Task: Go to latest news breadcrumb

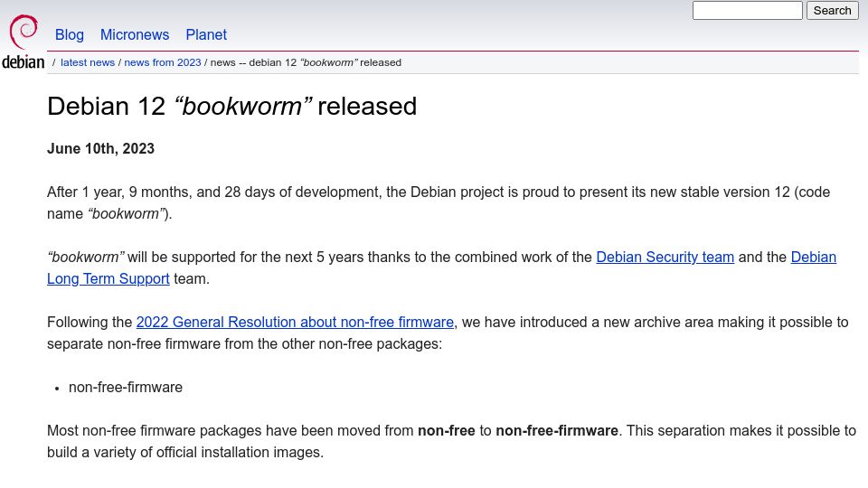Action: 88,62
